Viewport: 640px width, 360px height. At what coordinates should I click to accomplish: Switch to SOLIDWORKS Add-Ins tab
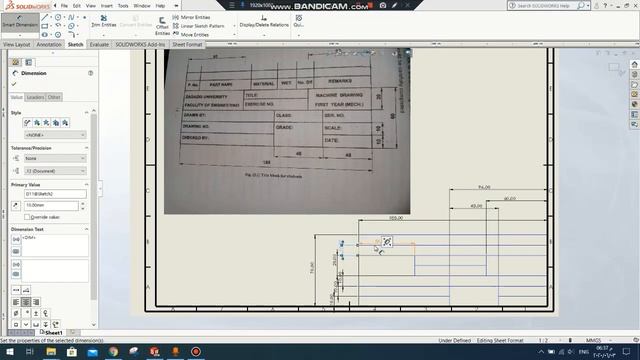click(x=140, y=44)
